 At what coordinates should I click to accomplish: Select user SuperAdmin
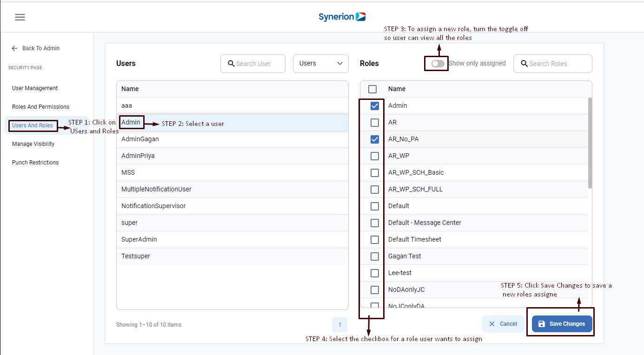[x=232, y=240]
